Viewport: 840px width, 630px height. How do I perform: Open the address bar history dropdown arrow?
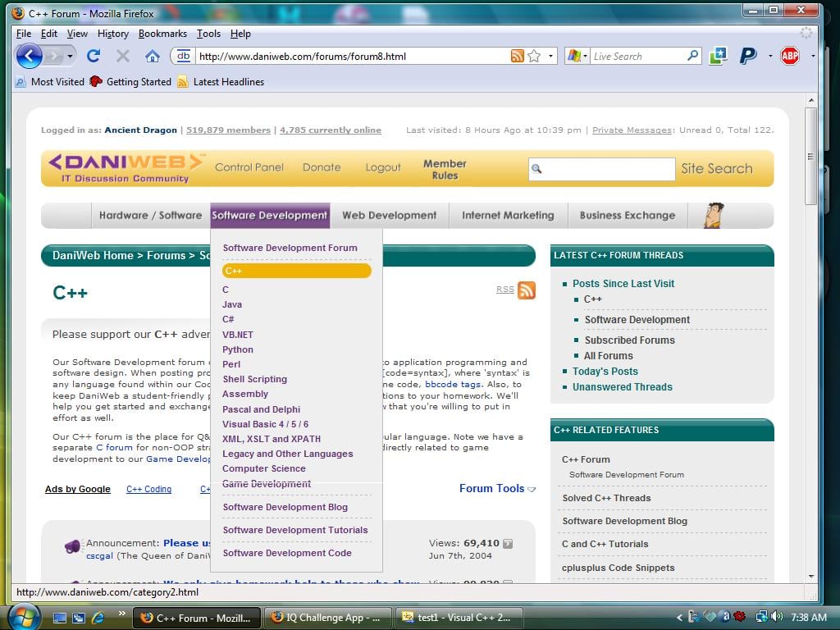pyautogui.click(x=550, y=56)
